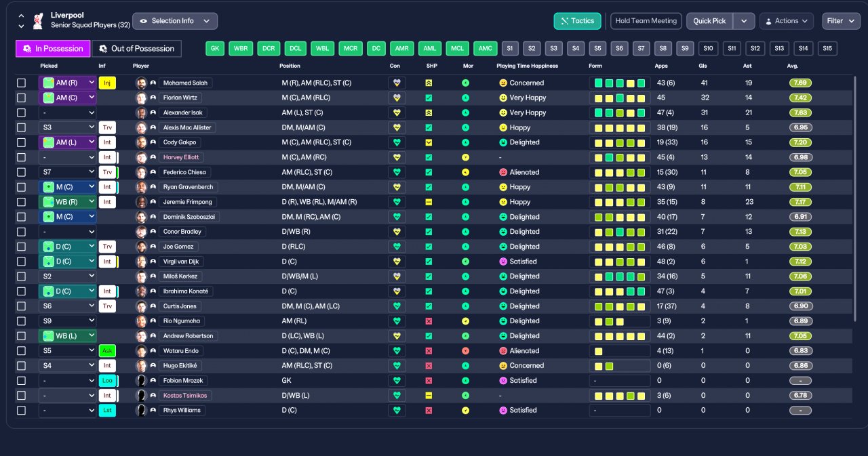
Task: Tick the checkbox for Virgil van Dijk
Action: tap(21, 262)
